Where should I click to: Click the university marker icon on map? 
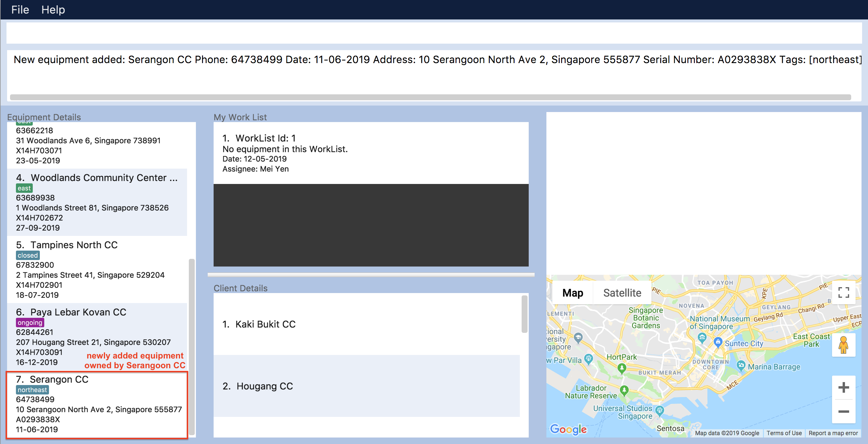pyautogui.click(x=578, y=337)
